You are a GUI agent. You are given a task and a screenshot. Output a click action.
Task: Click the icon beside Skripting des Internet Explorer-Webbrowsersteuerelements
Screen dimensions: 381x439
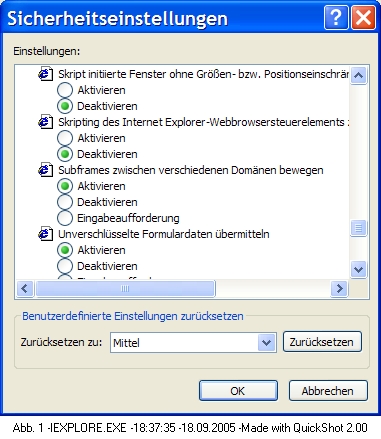pos(45,122)
